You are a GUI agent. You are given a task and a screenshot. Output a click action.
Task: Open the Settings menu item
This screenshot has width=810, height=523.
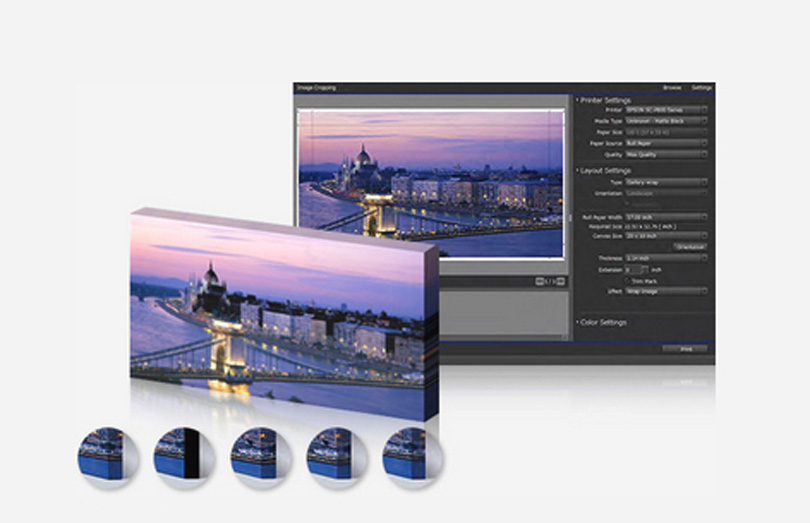(702, 88)
